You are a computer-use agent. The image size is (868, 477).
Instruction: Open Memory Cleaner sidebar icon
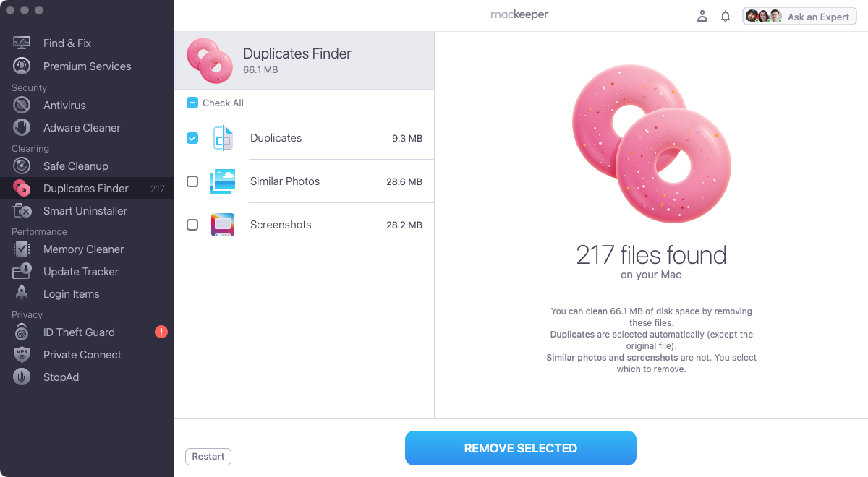click(x=22, y=249)
